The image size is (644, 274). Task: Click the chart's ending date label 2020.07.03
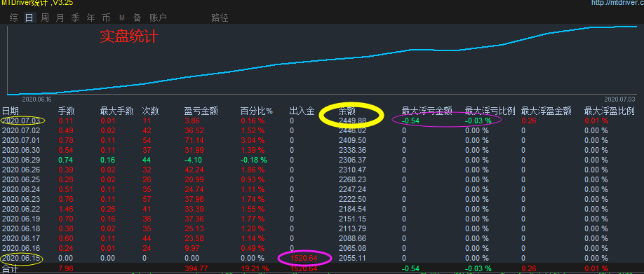click(x=619, y=100)
